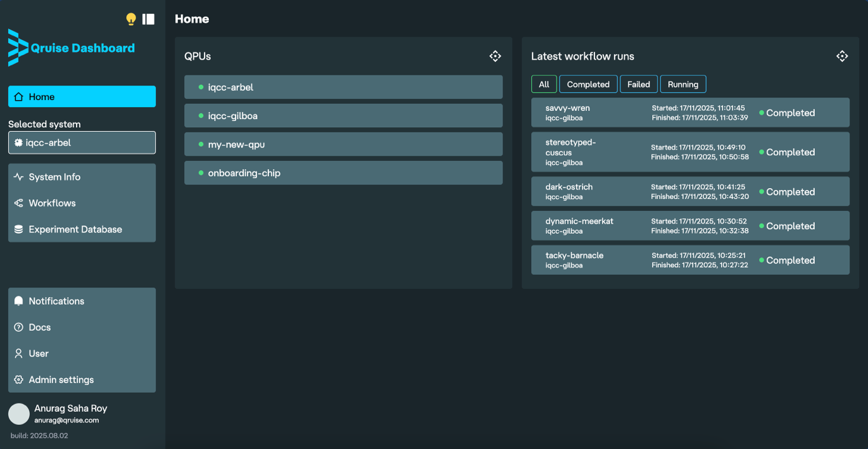Go to the Home menu item
The image size is (868, 449).
click(x=82, y=97)
